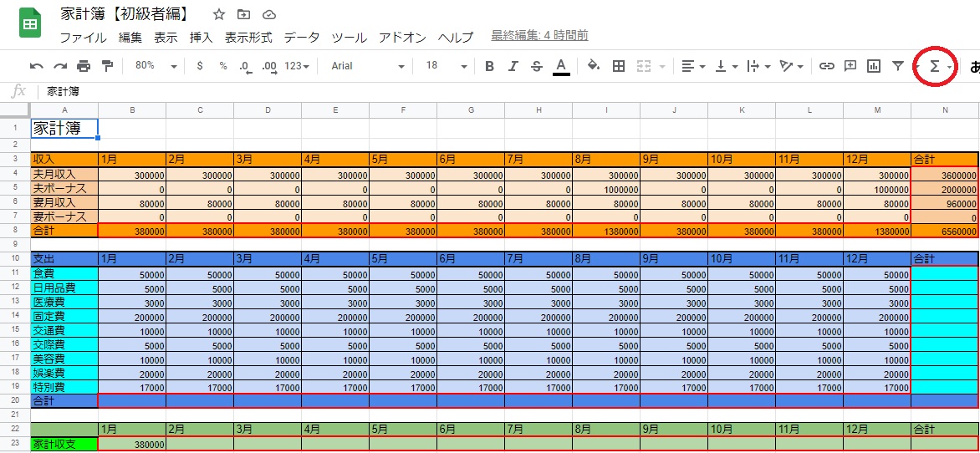Viewport: 980px width, 453px height.
Task: Click the Print icon
Action: click(84, 66)
